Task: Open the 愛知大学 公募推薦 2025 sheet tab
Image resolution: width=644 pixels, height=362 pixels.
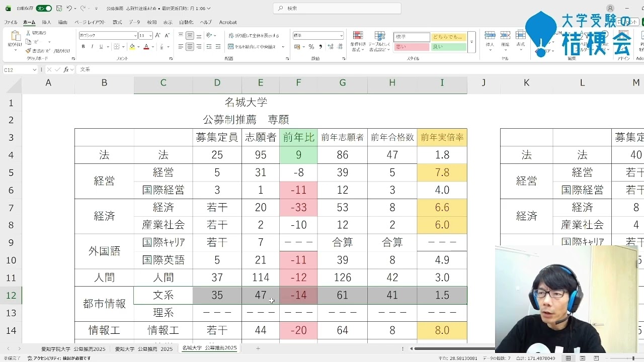Action: 144,348
